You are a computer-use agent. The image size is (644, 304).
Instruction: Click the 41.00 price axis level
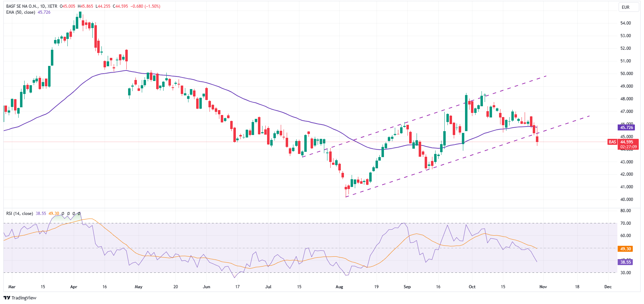[626, 187]
